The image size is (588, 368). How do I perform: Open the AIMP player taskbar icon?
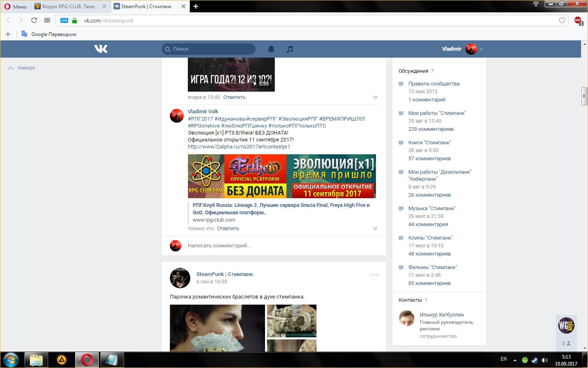click(x=62, y=360)
